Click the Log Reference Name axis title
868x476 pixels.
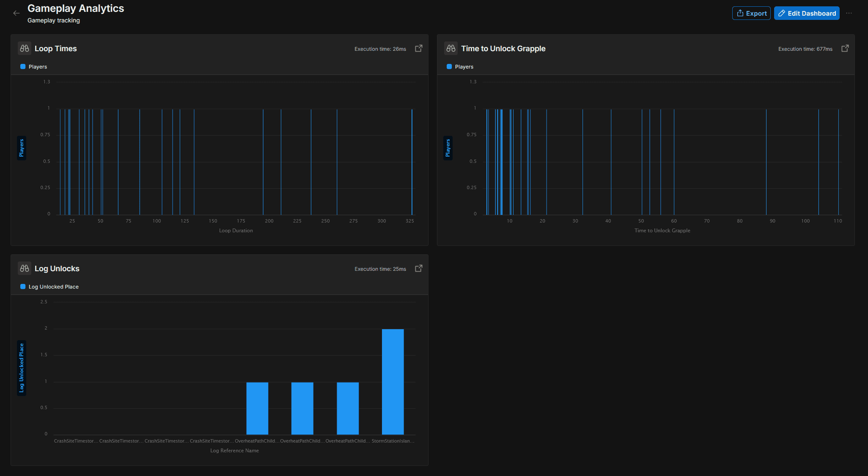click(x=235, y=451)
